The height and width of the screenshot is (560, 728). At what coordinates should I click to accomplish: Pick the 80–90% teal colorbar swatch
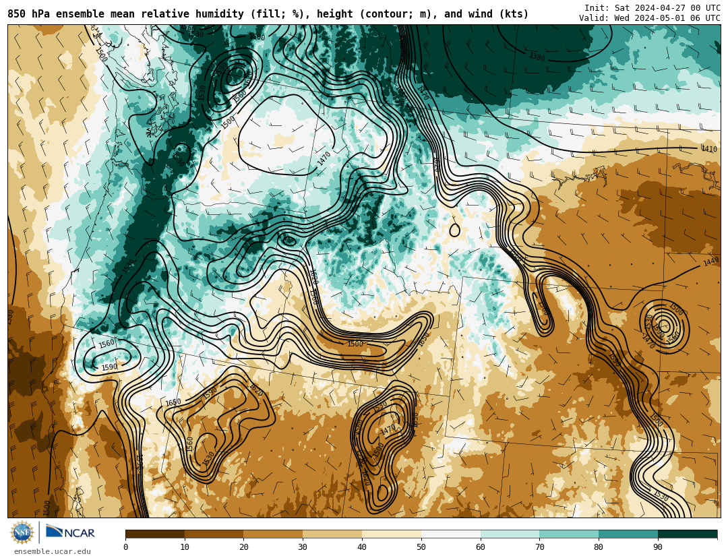point(628,534)
